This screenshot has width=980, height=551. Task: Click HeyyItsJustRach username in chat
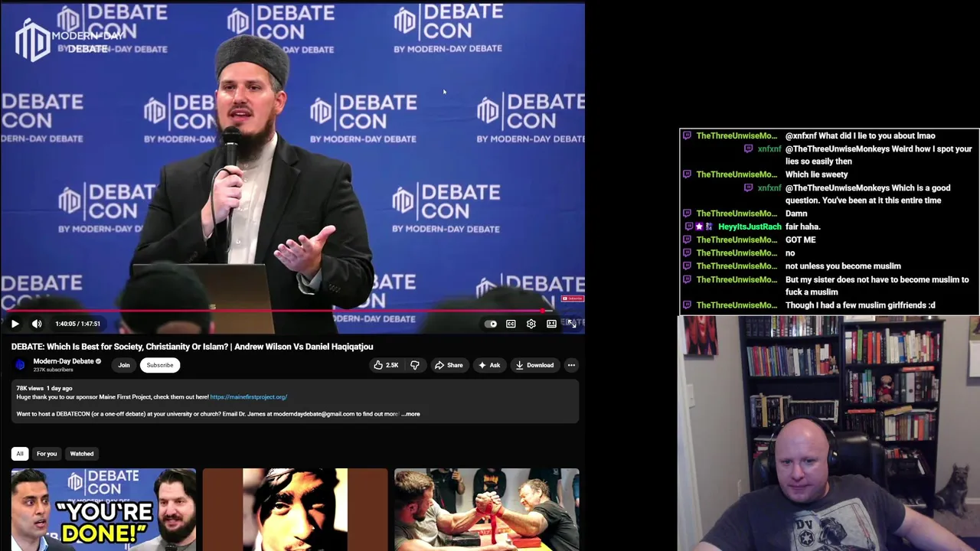coord(750,227)
